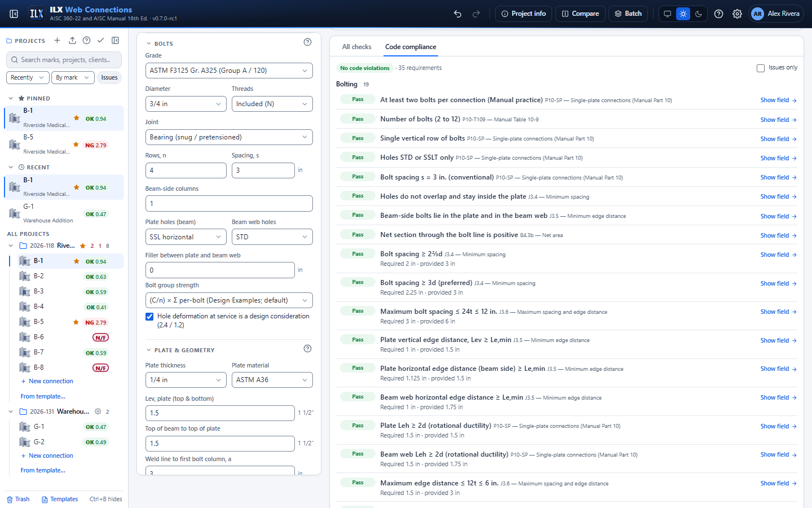
Task: Click Filler between plate and beam web input
Action: pyautogui.click(x=220, y=270)
